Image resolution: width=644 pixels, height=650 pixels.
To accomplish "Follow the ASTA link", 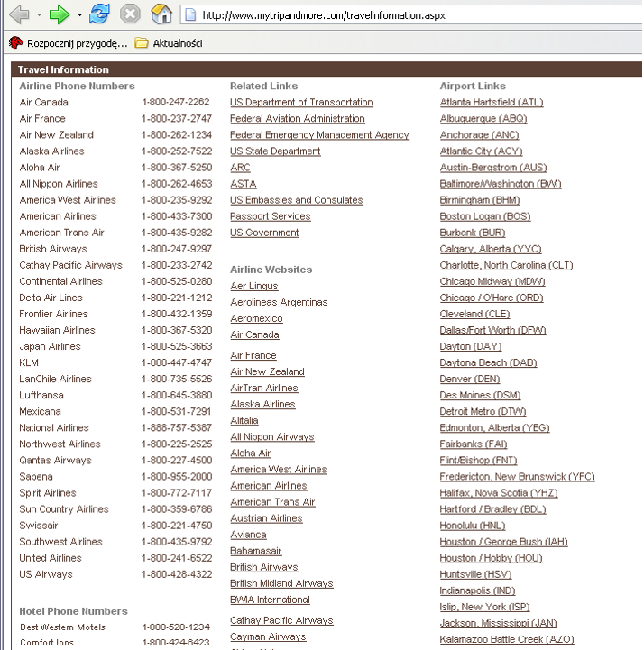I will [x=243, y=184].
